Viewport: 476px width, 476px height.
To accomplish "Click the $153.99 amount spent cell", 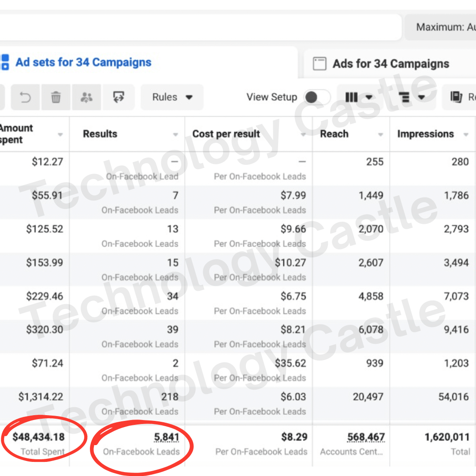I will [45, 263].
